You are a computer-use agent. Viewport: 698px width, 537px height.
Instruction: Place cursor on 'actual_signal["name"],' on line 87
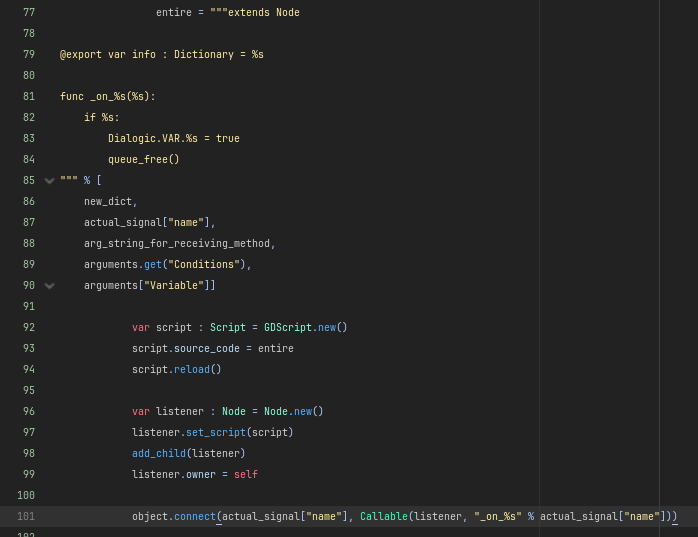(x=150, y=222)
